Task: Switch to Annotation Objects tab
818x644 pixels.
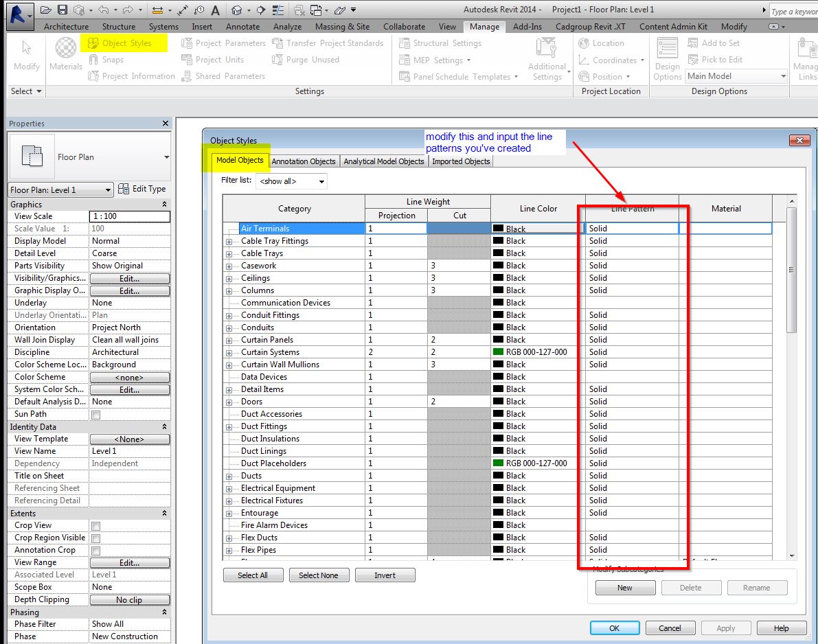Action: 304,161
